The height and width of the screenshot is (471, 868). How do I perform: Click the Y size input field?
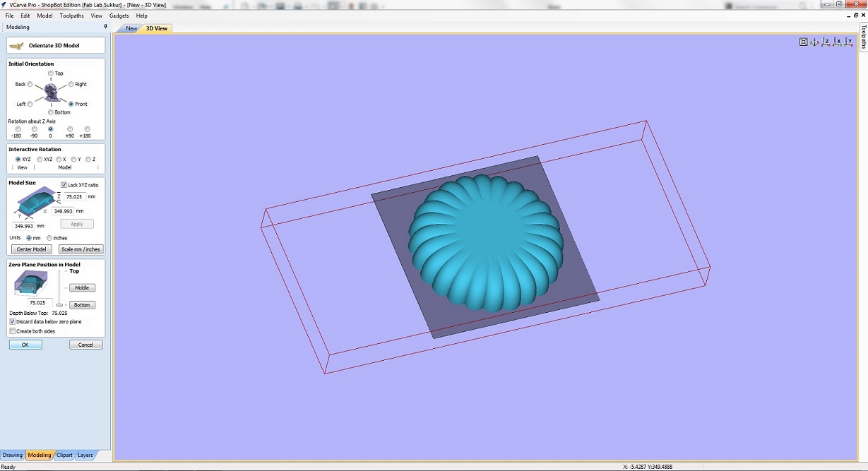point(23,226)
